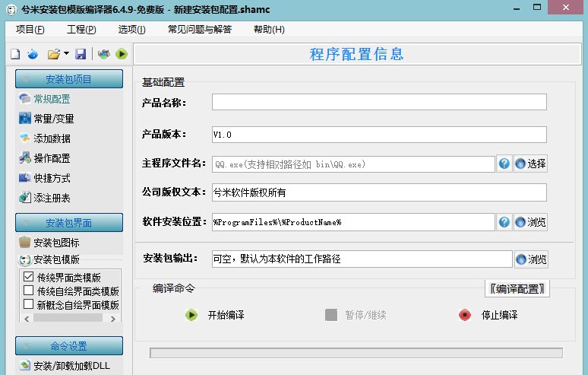
Task: Open project using the folder toolbar icon
Action: pyautogui.click(x=54, y=54)
